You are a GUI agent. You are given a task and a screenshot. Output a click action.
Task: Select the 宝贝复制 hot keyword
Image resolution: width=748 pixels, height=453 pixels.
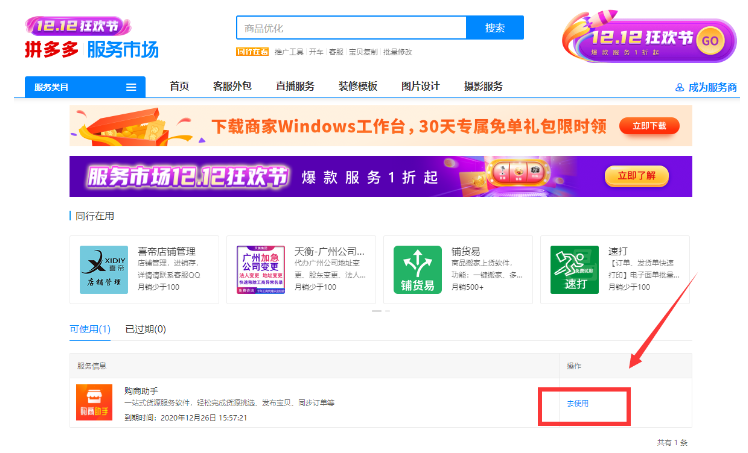tap(363, 52)
